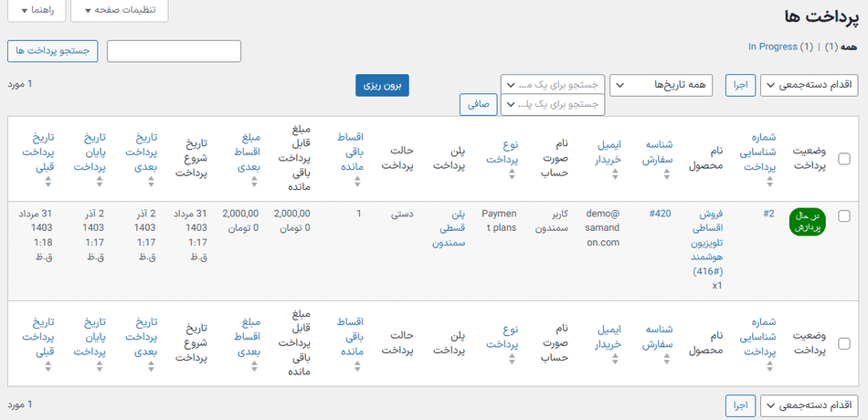868x420 pixels.
Task: Click the bottom 1 مورد item count
Action: coord(20,404)
